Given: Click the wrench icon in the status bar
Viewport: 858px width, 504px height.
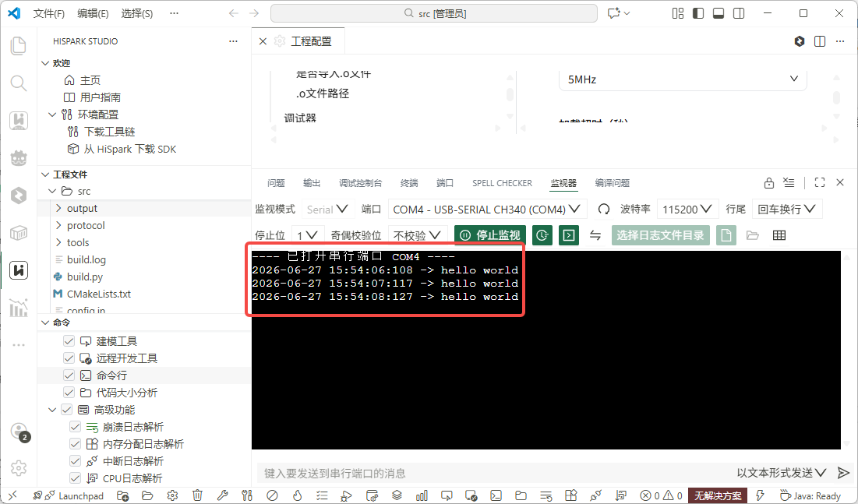Looking at the screenshot, I should click(x=222, y=495).
